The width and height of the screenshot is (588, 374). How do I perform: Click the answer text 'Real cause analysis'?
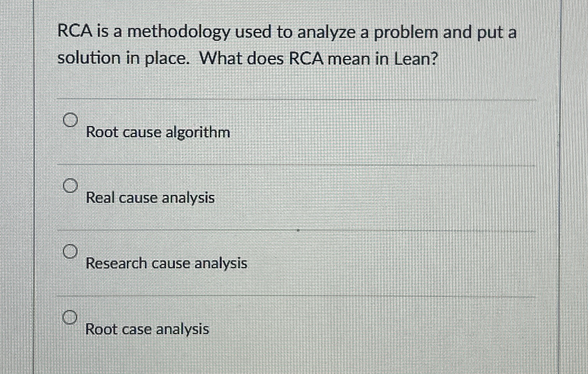[150, 198]
